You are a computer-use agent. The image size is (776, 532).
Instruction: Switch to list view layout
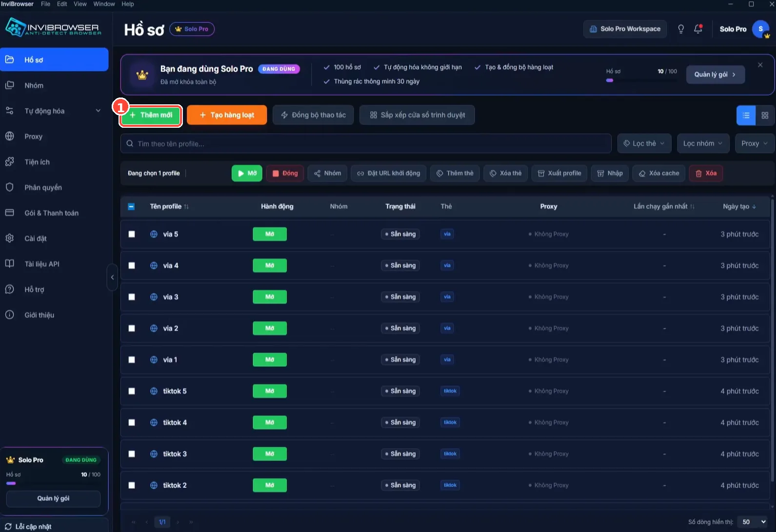click(746, 115)
